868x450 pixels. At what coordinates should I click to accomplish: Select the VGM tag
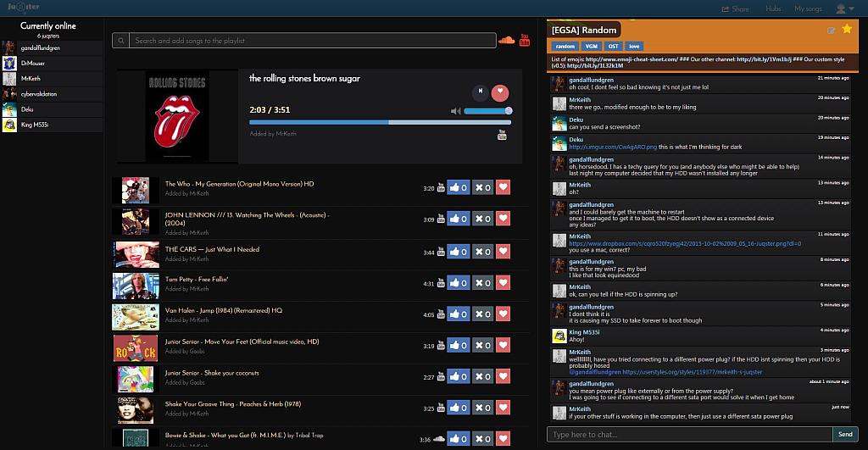click(591, 47)
